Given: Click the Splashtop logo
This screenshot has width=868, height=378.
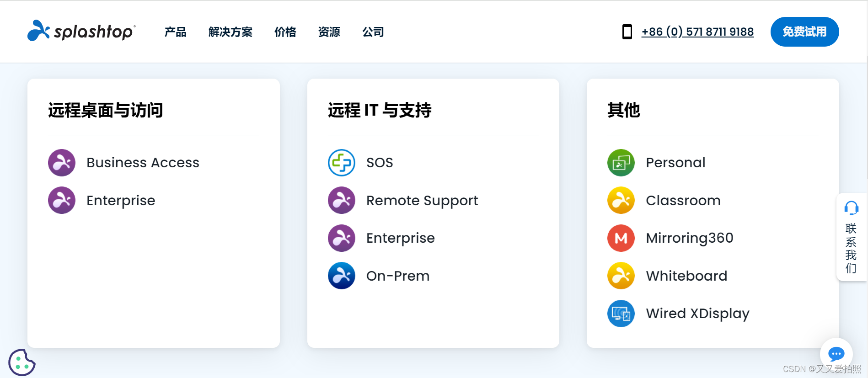Looking at the screenshot, I should pos(81,31).
